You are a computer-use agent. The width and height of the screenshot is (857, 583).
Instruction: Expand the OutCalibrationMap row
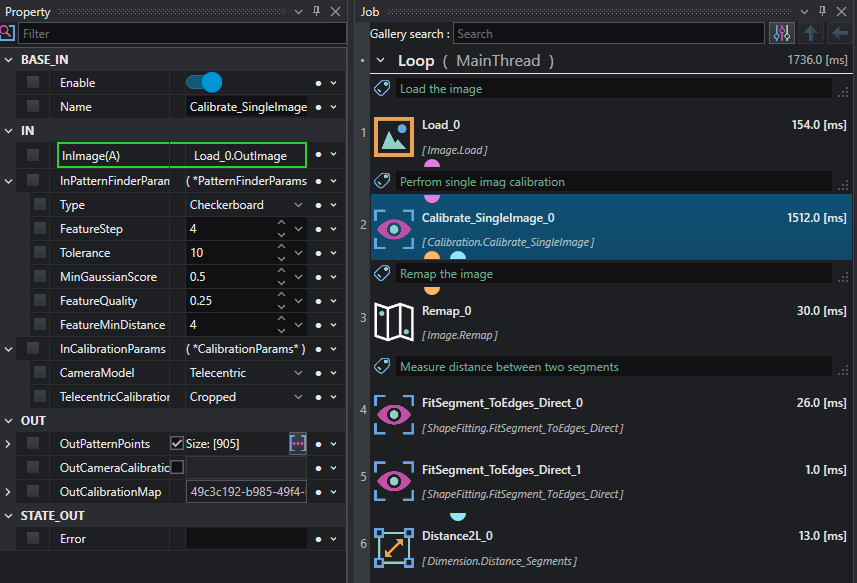(x=8, y=492)
